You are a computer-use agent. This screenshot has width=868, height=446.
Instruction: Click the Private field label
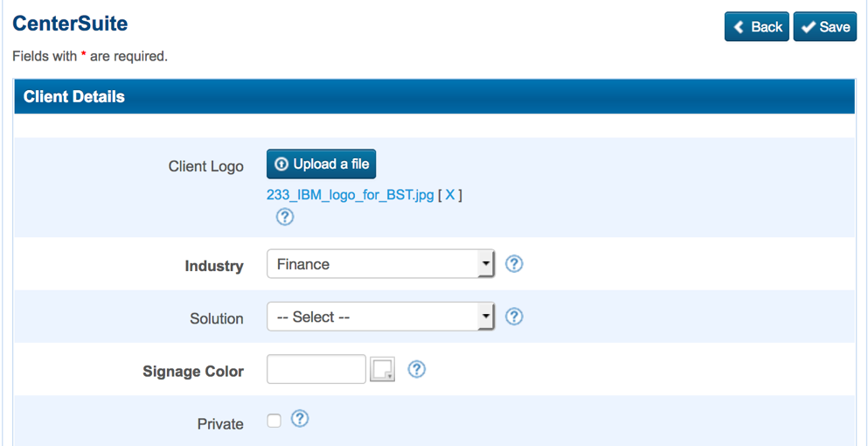coord(220,424)
